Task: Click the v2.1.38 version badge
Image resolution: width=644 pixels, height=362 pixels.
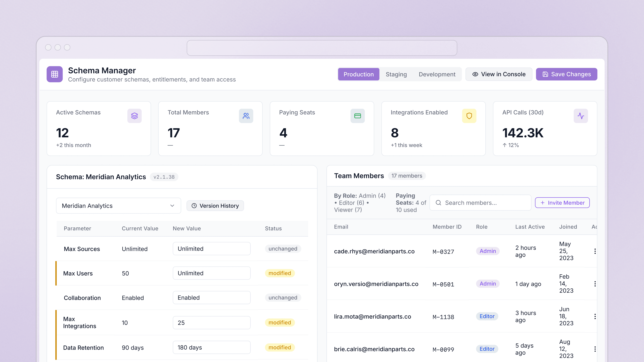Action: pos(164,177)
